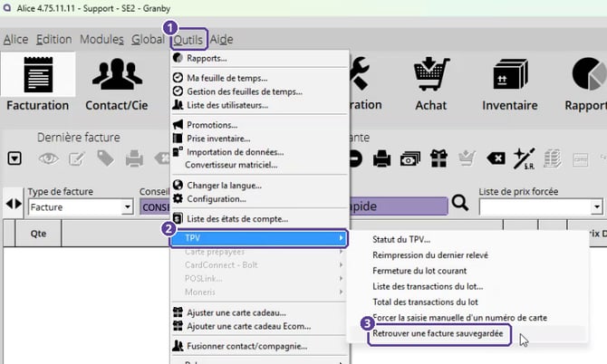Open the Global menu
This screenshot has height=364, width=607.
[x=148, y=40]
